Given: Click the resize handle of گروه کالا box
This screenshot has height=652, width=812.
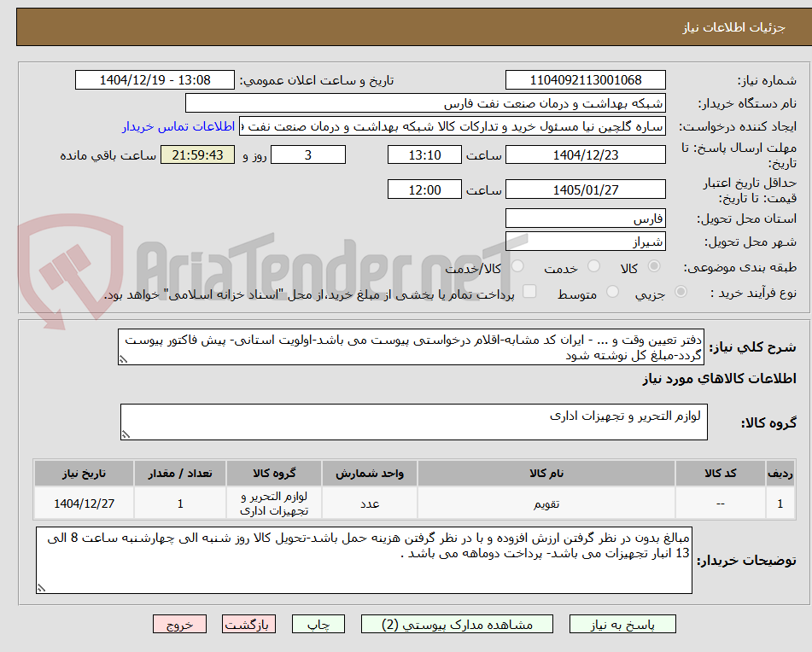Looking at the screenshot, I should click(x=126, y=434).
